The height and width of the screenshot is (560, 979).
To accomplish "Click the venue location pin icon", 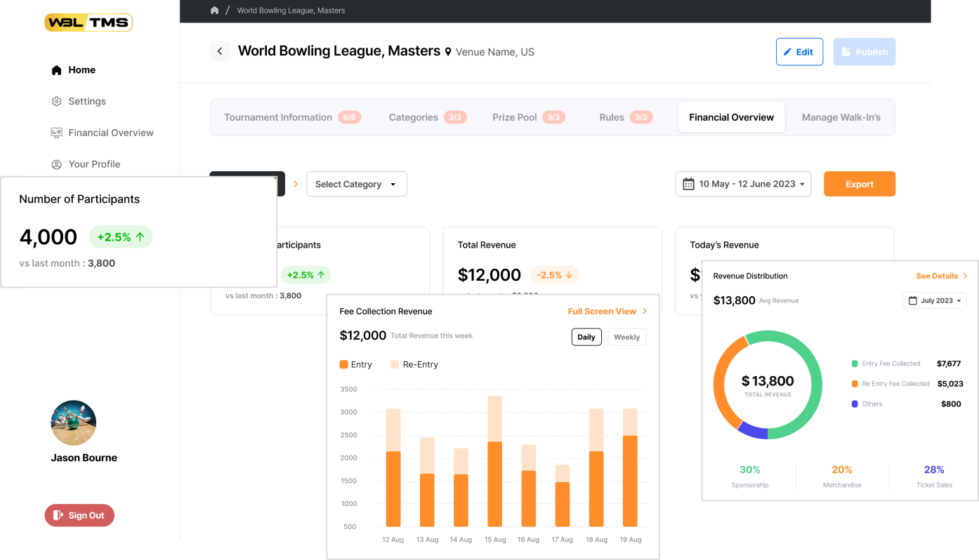I will point(448,52).
